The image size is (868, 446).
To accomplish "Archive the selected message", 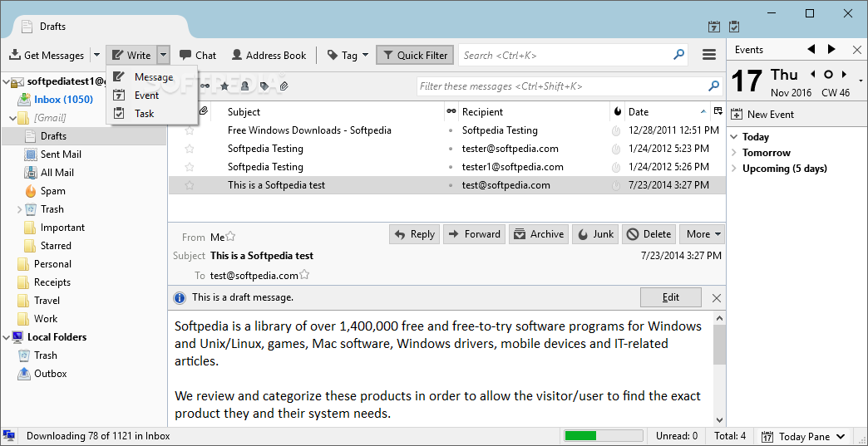I will tap(539, 234).
